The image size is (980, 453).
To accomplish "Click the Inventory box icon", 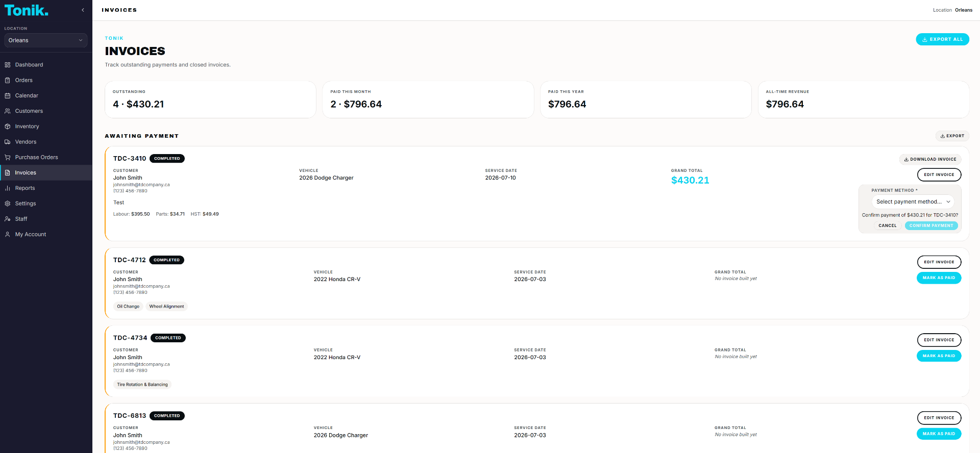I will [8, 127].
